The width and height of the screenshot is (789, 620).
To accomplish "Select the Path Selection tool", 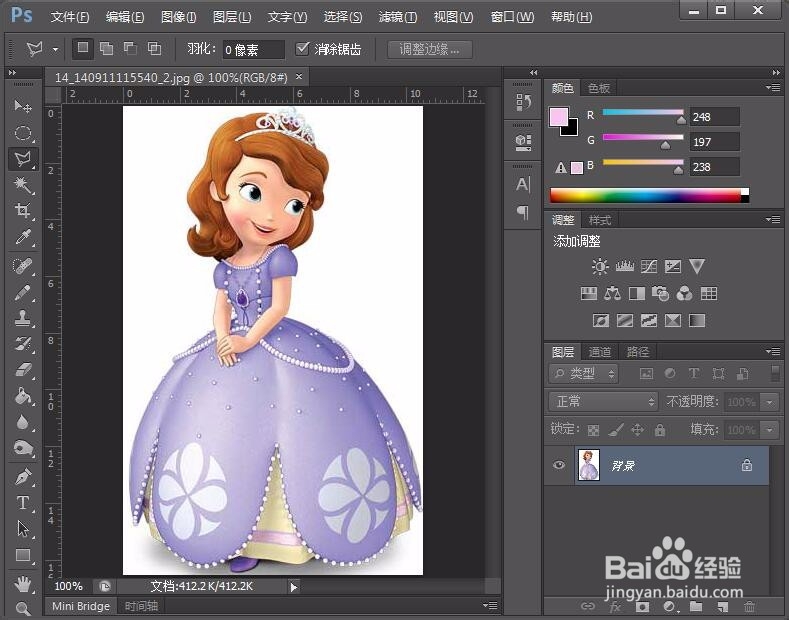I will pyautogui.click(x=23, y=528).
